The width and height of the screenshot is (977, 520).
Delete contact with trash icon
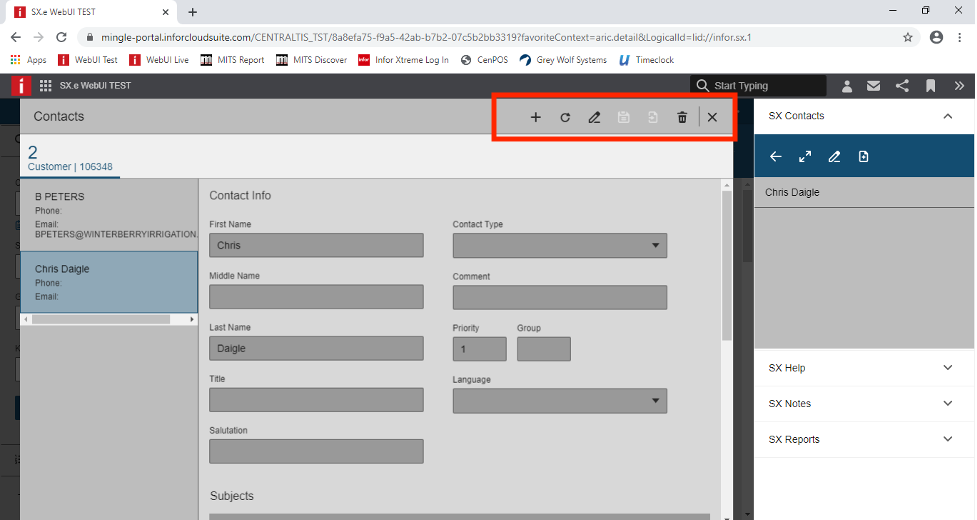click(x=682, y=117)
